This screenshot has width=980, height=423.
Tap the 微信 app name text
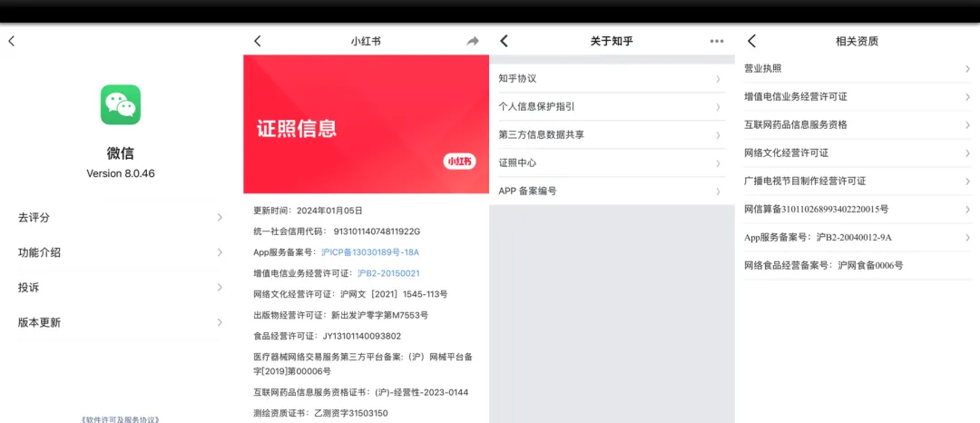coord(121,153)
